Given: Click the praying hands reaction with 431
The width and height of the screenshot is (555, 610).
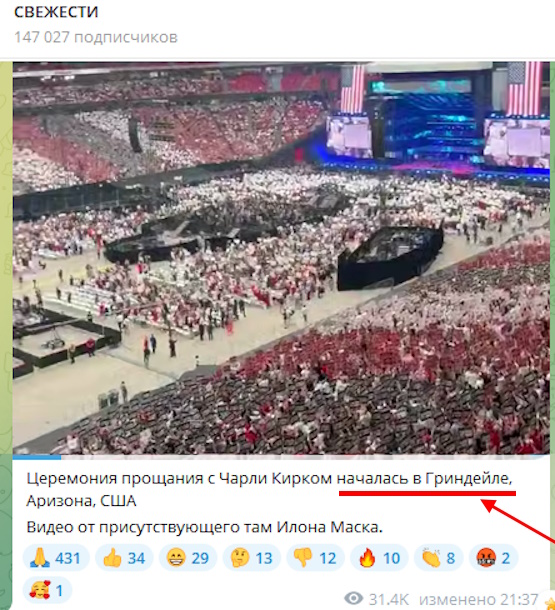Looking at the screenshot, I should tap(56, 558).
